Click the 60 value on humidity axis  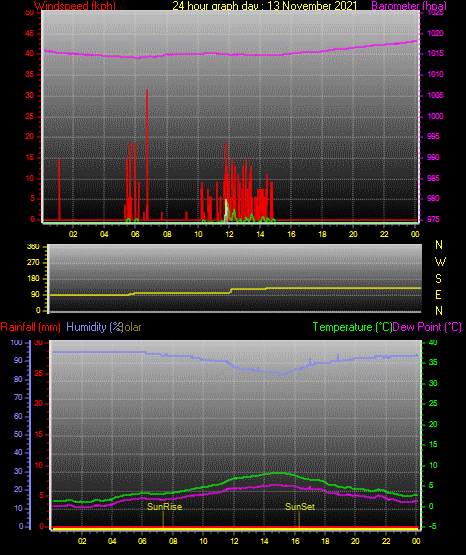pyautogui.click(x=18, y=416)
